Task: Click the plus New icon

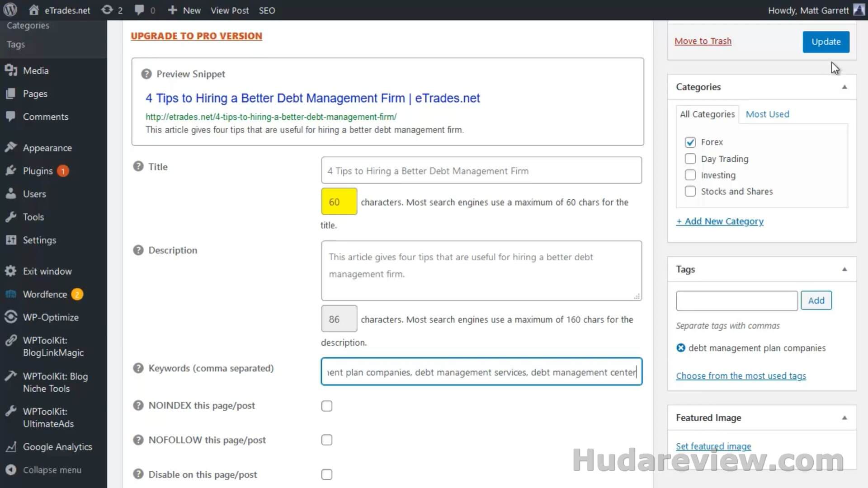Action: [172, 10]
